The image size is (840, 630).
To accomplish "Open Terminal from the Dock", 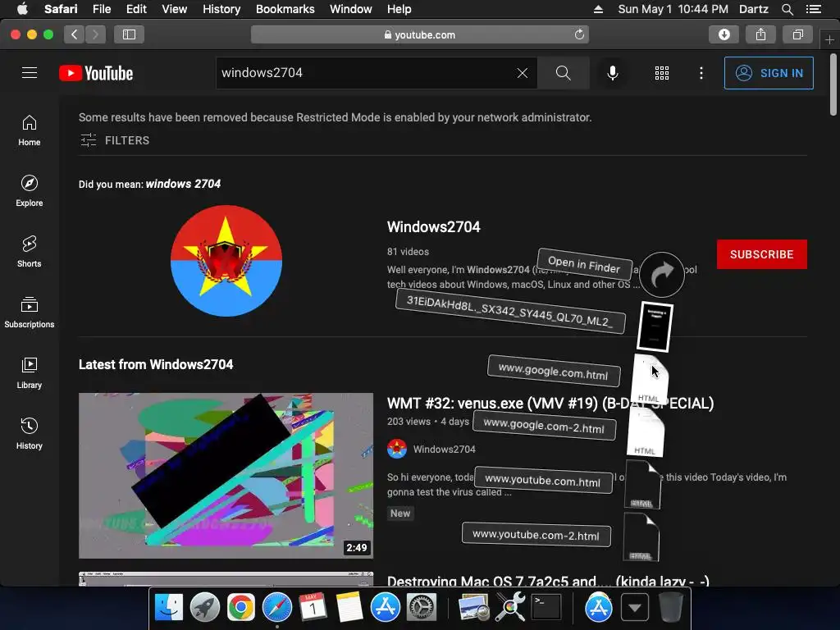I will (x=546, y=607).
